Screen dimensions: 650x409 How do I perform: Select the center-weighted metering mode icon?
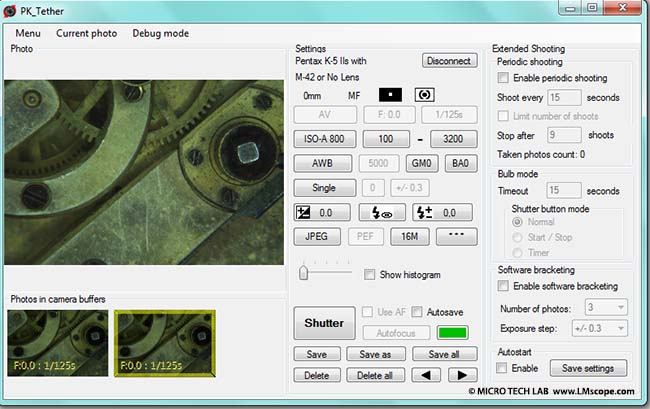[x=424, y=95]
